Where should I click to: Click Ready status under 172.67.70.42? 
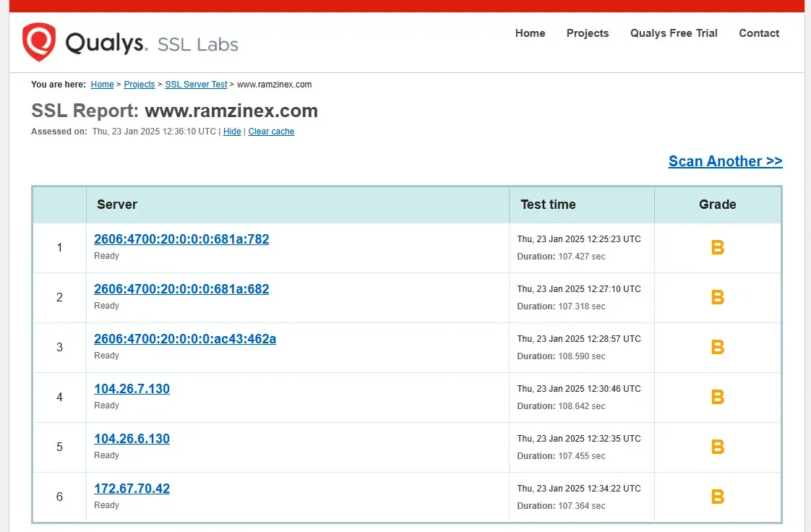(106, 505)
